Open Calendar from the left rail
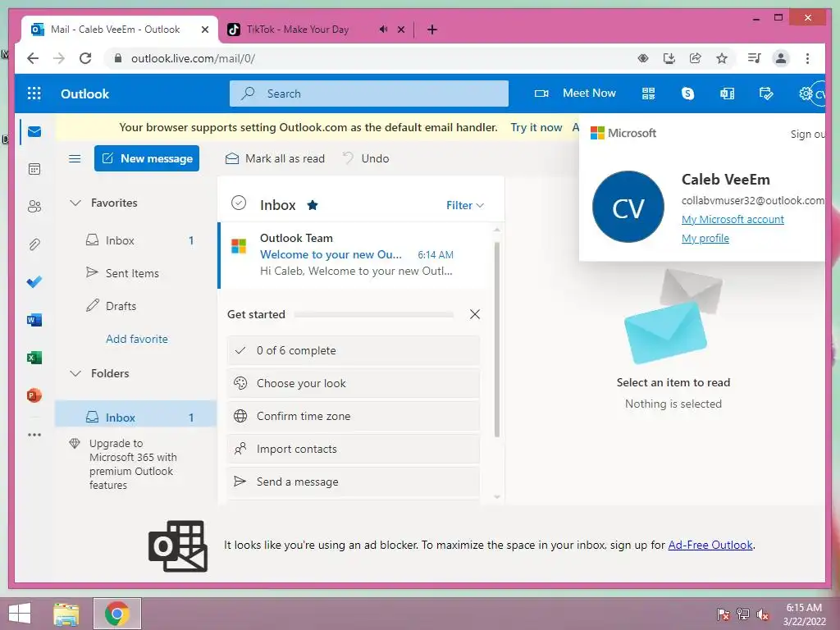 pyautogui.click(x=34, y=169)
